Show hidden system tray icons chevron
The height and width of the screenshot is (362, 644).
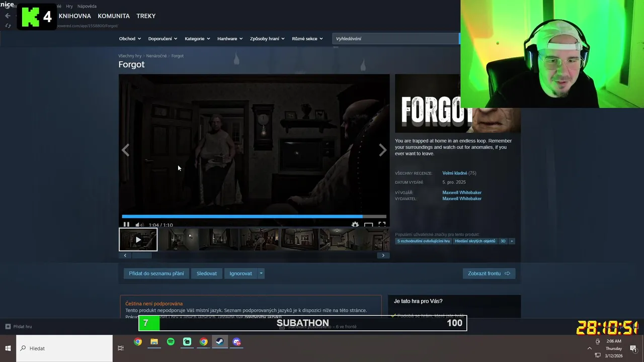point(590,348)
